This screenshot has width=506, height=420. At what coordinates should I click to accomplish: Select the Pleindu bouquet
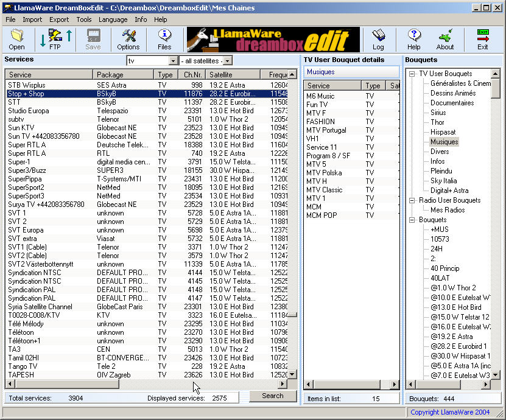click(x=441, y=171)
